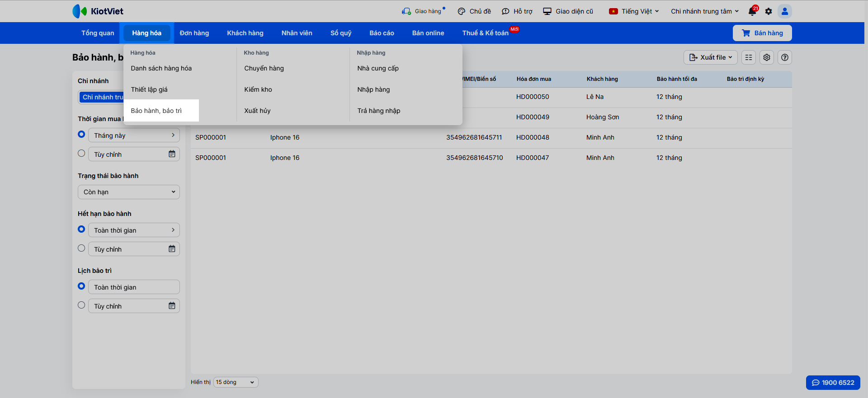Select Danh sách hàng hóa menu entry
The height and width of the screenshot is (398, 868).
(161, 68)
